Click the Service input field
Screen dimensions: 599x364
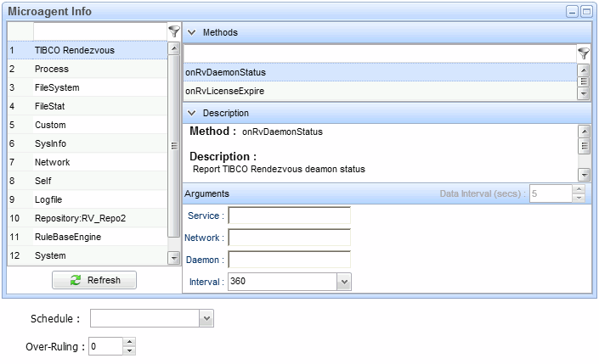pos(289,216)
